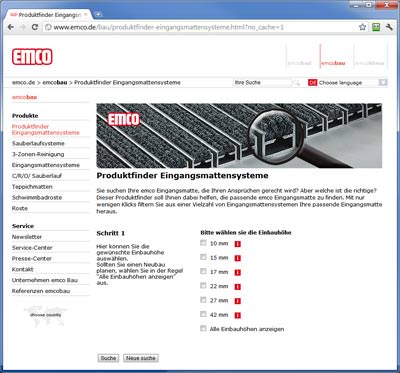Click the DE language flag icon
Image resolution: width=400 pixels, height=373 pixels.
click(312, 83)
